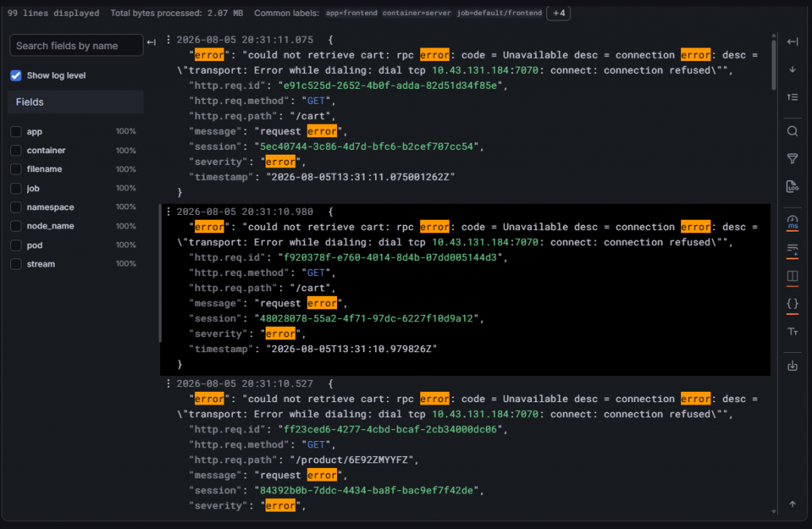812x529 pixels.
Task: Open the log level filter LOG icon
Action: [x=792, y=186]
